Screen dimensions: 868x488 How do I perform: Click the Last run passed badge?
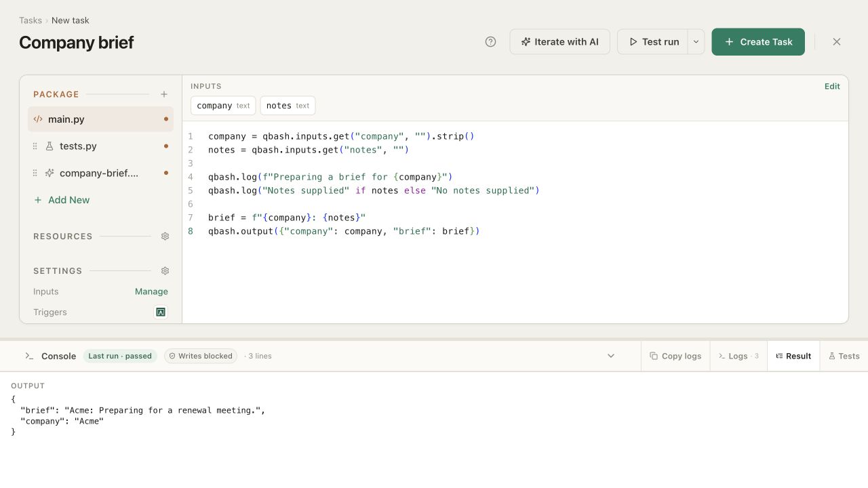(120, 356)
